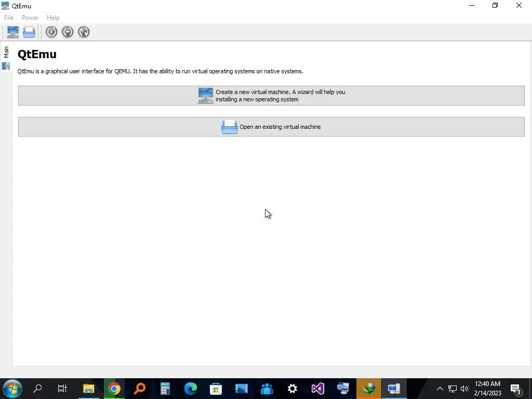
Task: Click the taskbar Search magnifier icon
Action: [37, 389]
